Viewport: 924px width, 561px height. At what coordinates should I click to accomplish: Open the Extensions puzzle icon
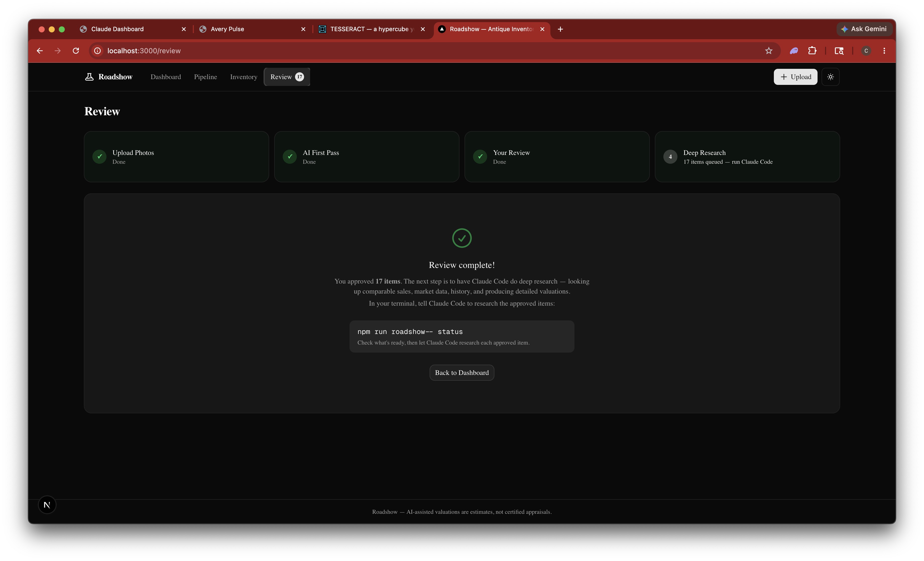812,51
